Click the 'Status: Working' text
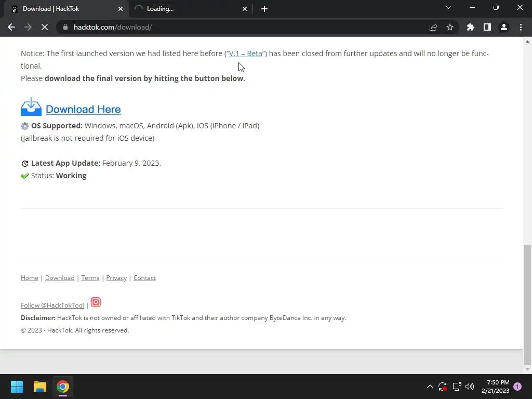 [59, 176]
